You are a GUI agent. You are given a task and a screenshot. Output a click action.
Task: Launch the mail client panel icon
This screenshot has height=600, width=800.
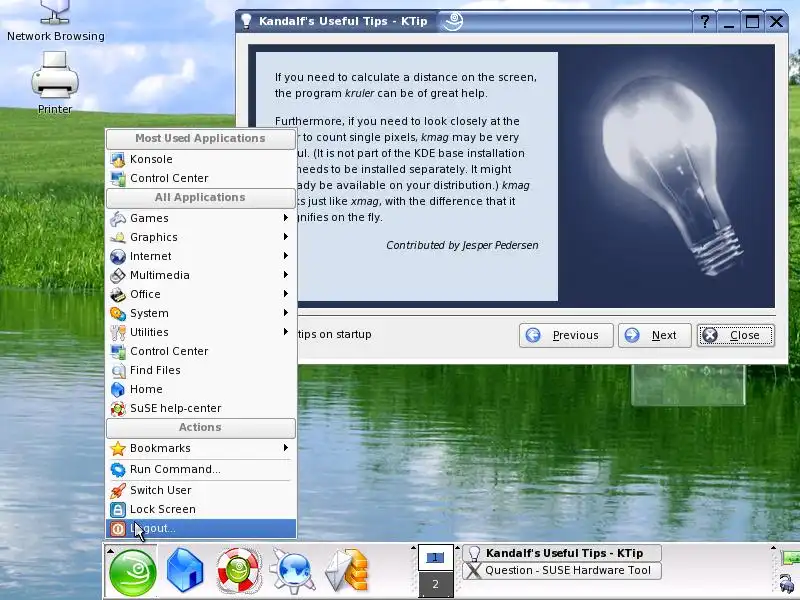(347, 570)
